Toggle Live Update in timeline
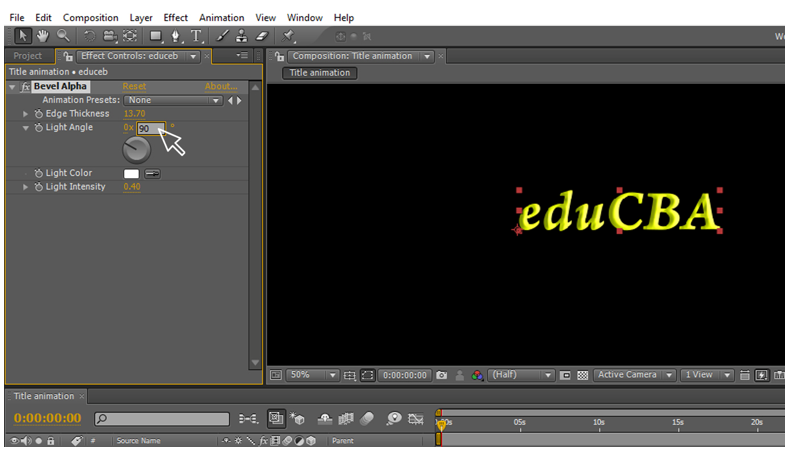Viewport: 788px width, 450px height. (276, 418)
